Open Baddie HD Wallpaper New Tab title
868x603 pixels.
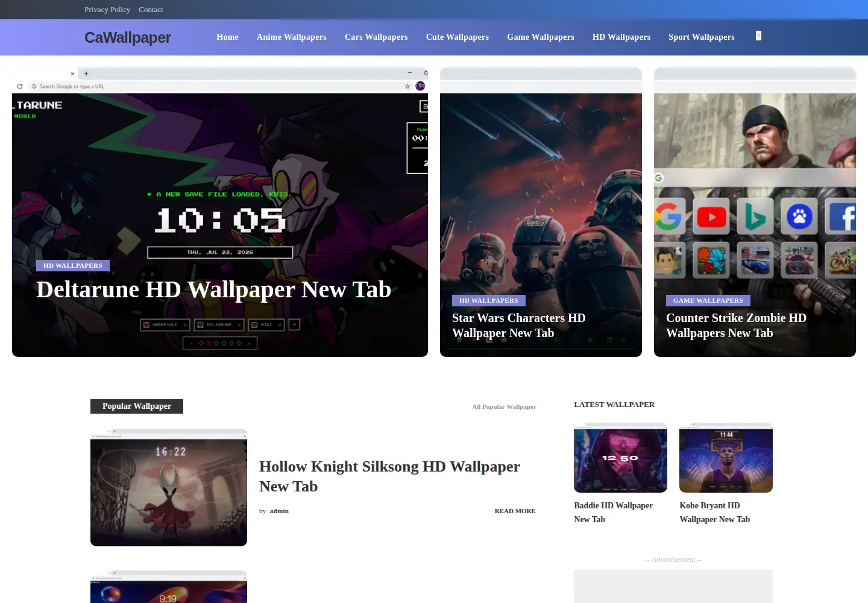[x=613, y=513]
